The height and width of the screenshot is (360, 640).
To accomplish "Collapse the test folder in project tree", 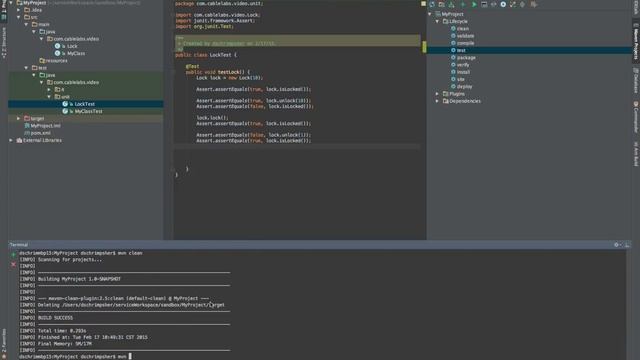I will 27,68.
